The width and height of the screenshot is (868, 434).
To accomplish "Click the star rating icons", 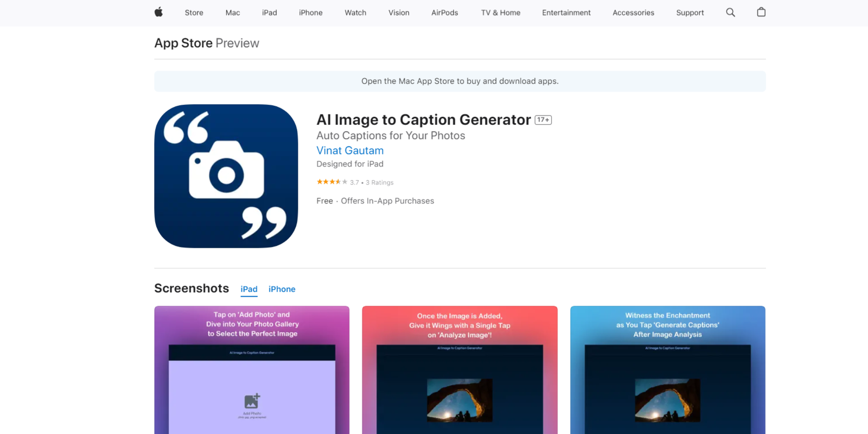I will (332, 182).
